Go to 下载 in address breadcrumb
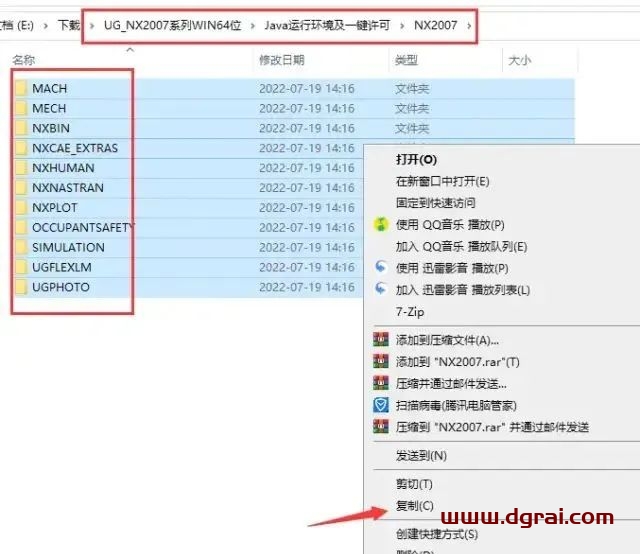The width and height of the screenshot is (640, 554). pos(69,25)
